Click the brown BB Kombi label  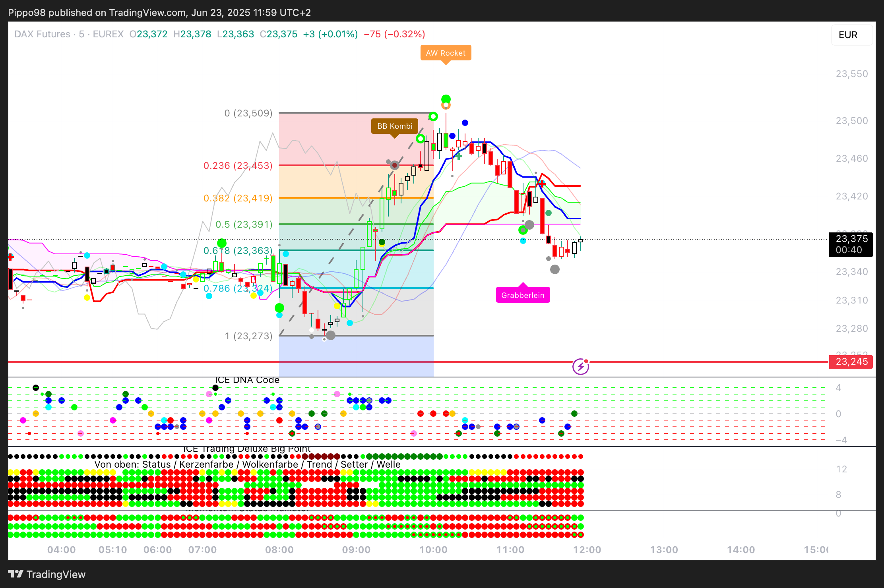coord(395,126)
